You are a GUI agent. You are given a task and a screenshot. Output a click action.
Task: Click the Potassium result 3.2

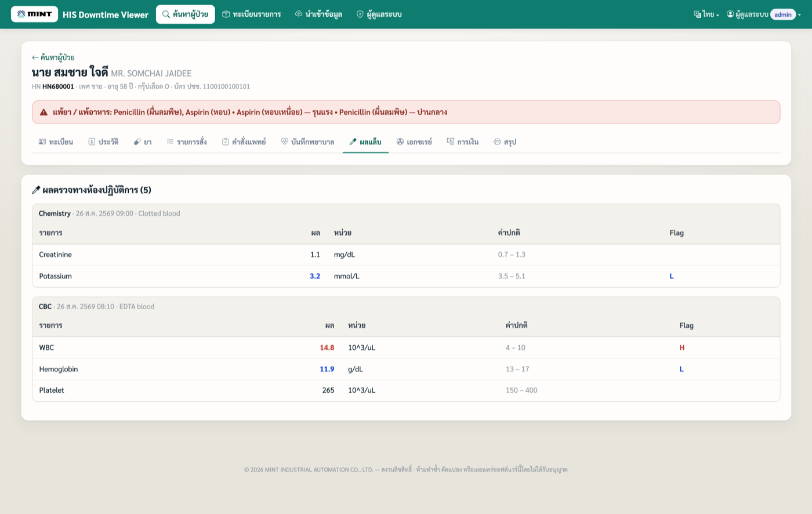click(x=315, y=276)
